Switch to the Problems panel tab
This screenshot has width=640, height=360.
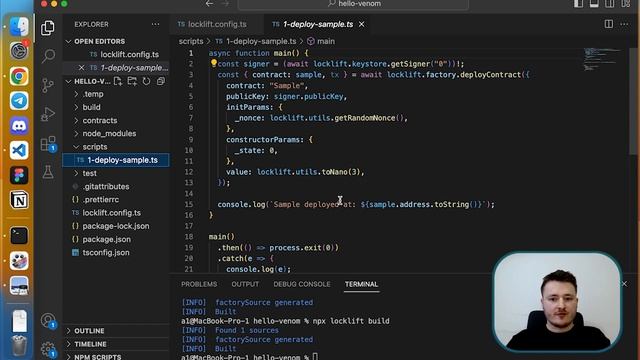199,284
